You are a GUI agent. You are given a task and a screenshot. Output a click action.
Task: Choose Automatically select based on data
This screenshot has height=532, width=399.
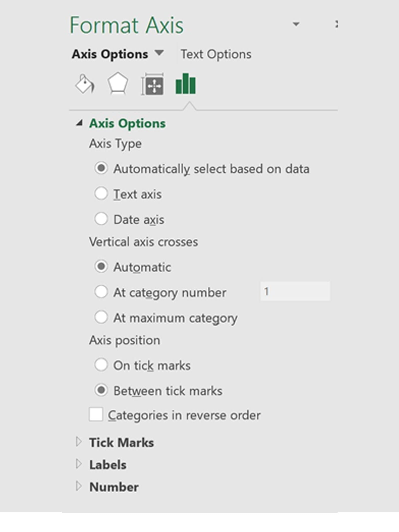pyautogui.click(x=101, y=168)
